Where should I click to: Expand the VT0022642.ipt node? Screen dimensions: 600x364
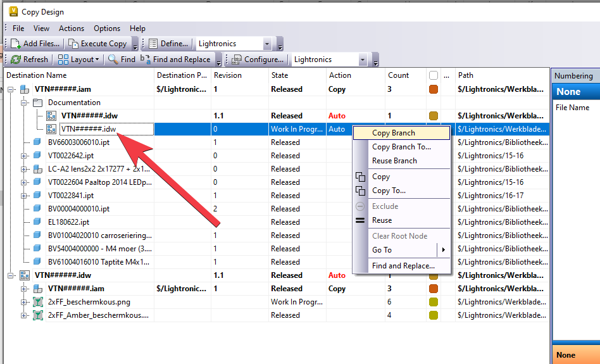click(23, 156)
